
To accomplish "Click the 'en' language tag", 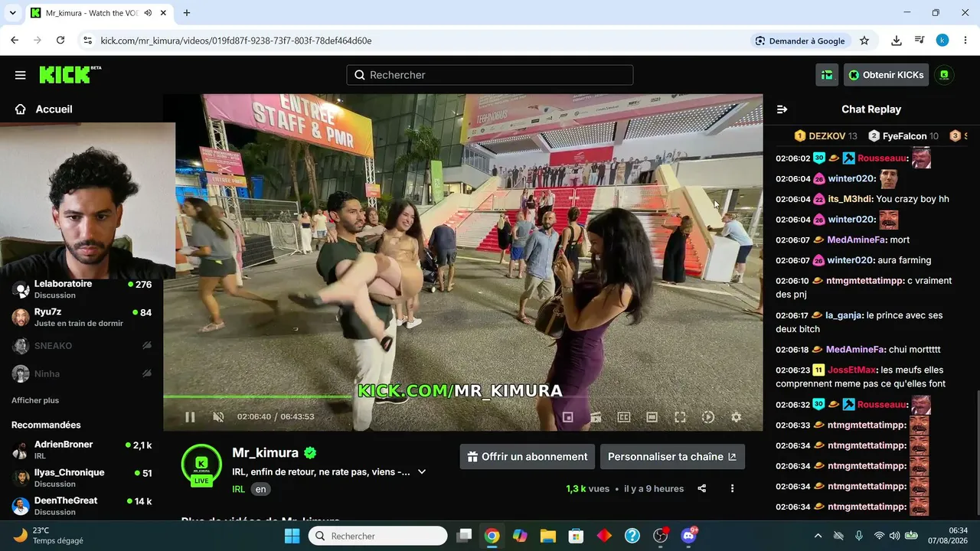I will click(261, 489).
